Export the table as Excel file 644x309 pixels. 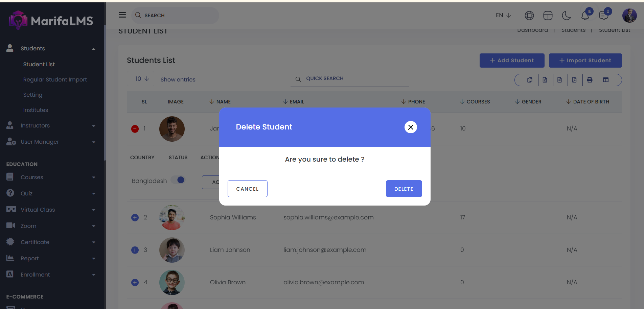[x=545, y=80]
